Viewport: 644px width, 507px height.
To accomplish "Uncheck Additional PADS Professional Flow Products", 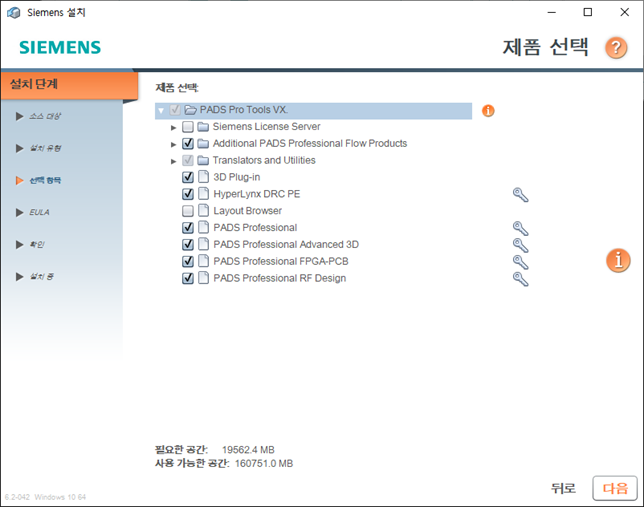I will coord(188,143).
